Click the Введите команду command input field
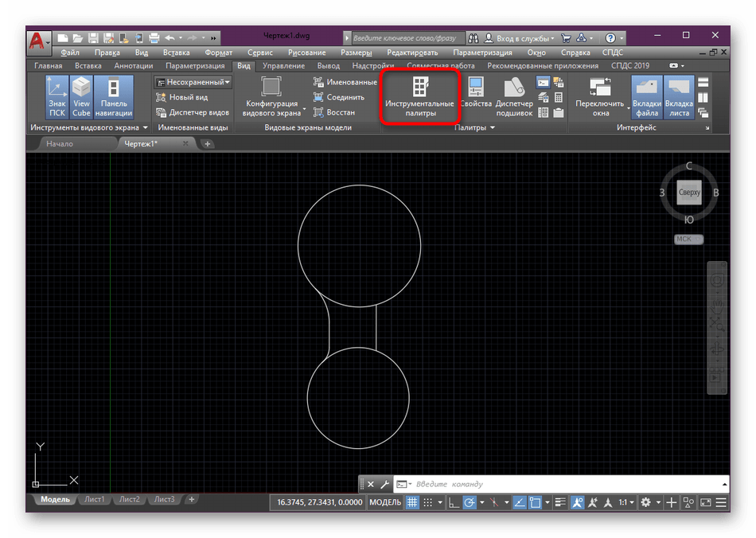The image size is (756, 538). [x=557, y=484]
